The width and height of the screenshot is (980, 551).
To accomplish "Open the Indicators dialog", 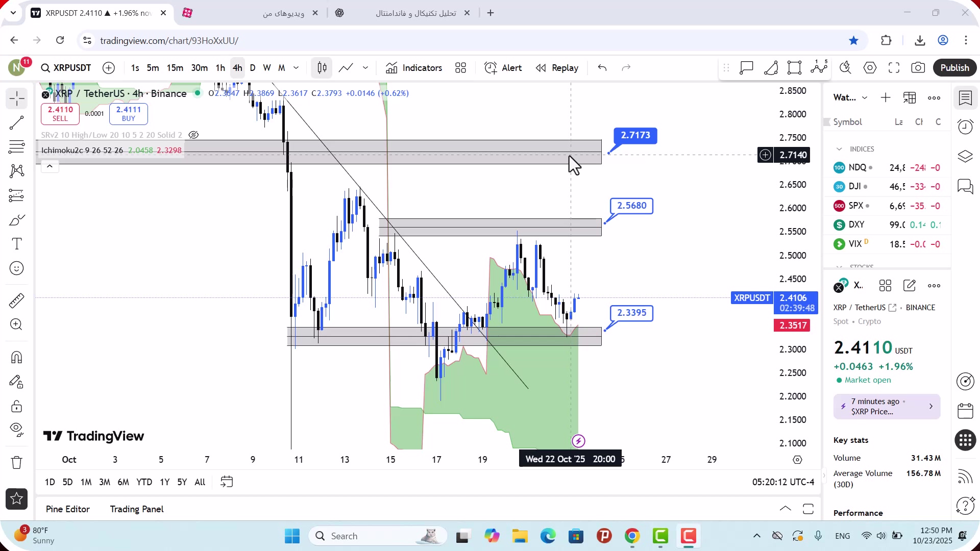I will pos(414,68).
